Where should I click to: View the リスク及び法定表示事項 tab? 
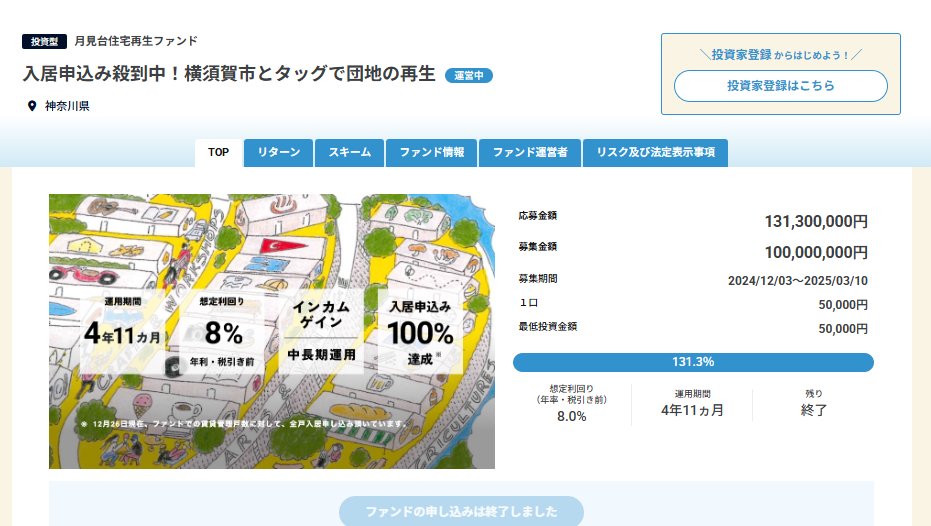655,153
